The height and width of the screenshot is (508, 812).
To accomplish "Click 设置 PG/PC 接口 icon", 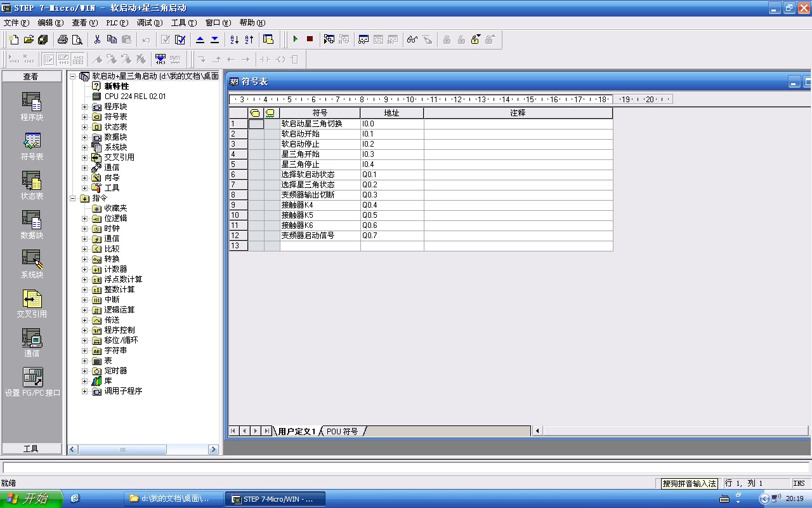I will (32, 382).
